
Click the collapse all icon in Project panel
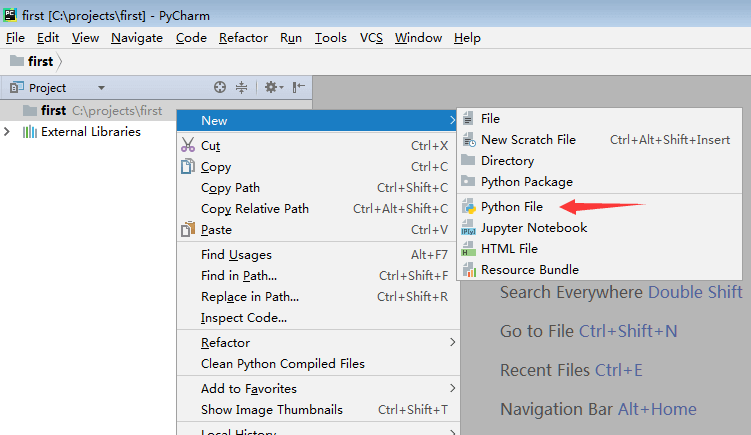[241, 87]
